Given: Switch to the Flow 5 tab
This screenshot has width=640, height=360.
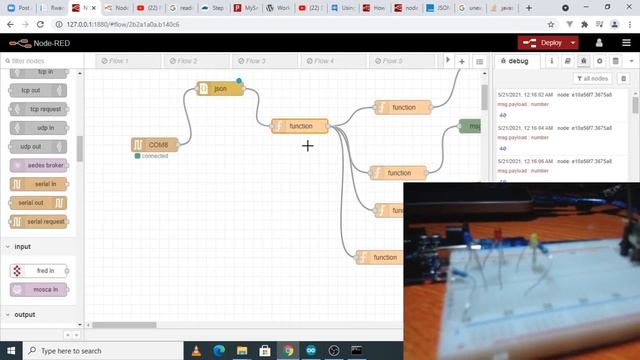Looking at the screenshot, I should point(402,61).
